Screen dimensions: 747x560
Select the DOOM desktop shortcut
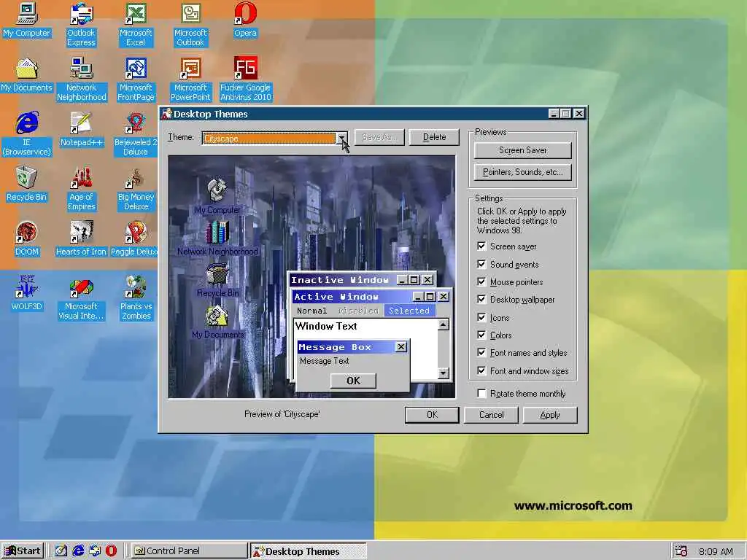point(27,238)
